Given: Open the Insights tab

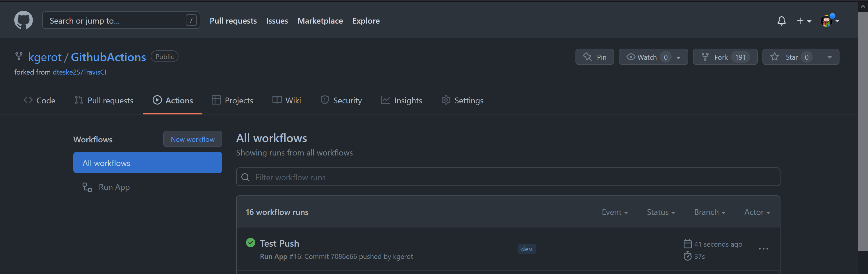Looking at the screenshot, I should [x=401, y=100].
